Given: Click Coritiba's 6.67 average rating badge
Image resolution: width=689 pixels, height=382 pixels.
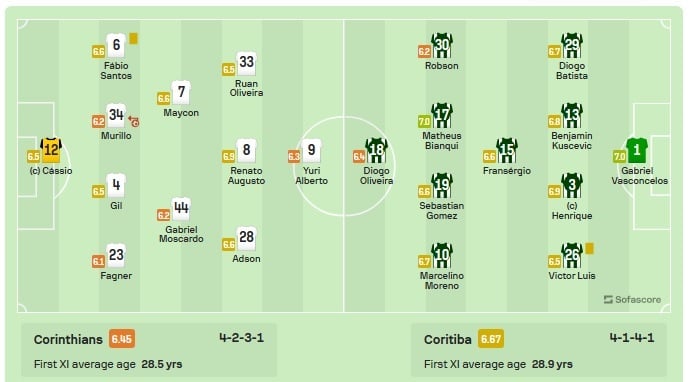Looking at the screenshot, I should click(x=491, y=339).
